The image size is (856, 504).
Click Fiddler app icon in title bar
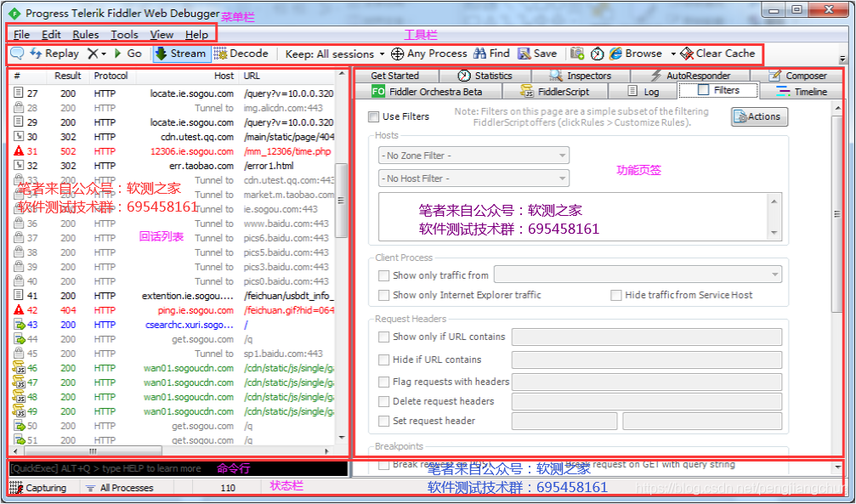pyautogui.click(x=14, y=12)
